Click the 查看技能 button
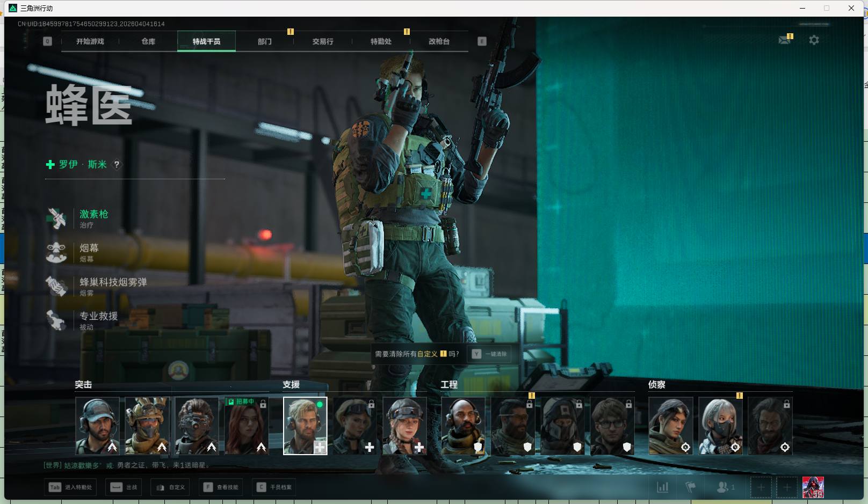The image size is (868, 504). (221, 487)
